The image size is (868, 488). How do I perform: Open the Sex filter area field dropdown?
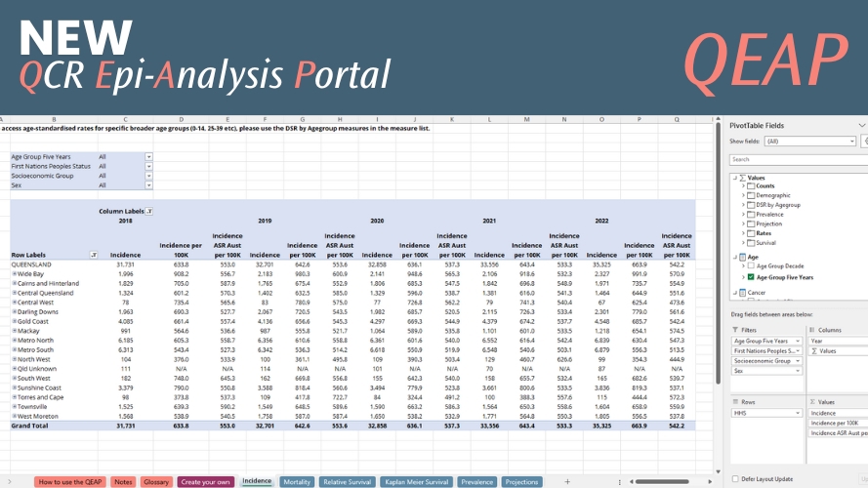pos(798,371)
